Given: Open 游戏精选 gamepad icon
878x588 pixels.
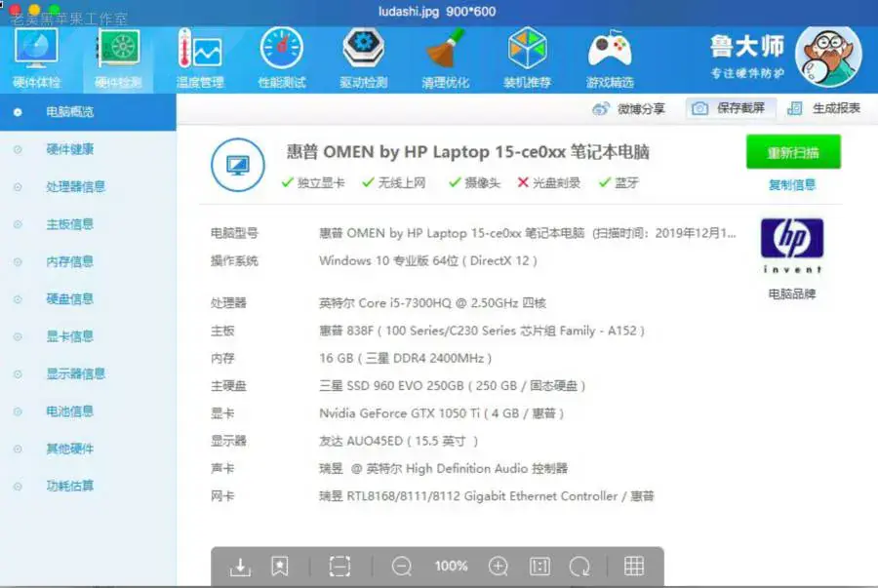Looking at the screenshot, I should tap(609, 59).
